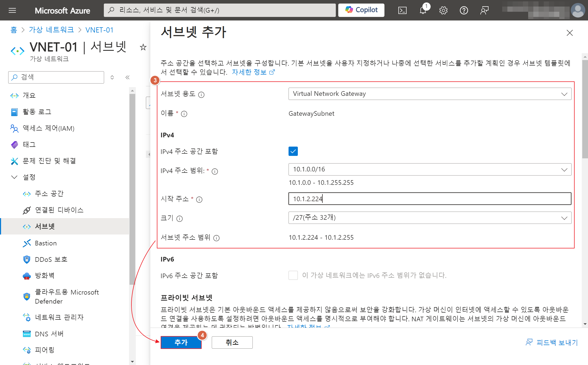The image size is (588, 365).
Task: Open Bastion in the sidebar menu
Action: (x=46, y=243)
